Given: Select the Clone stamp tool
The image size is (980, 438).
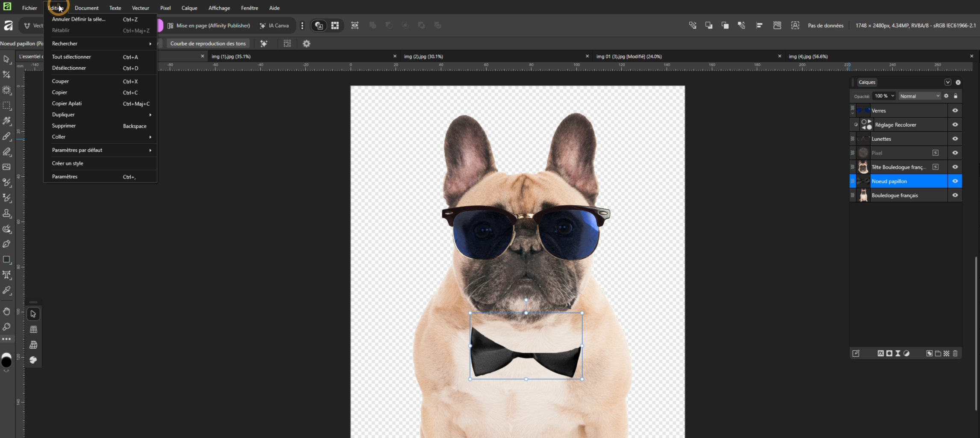Looking at the screenshot, I should click(x=6, y=213).
